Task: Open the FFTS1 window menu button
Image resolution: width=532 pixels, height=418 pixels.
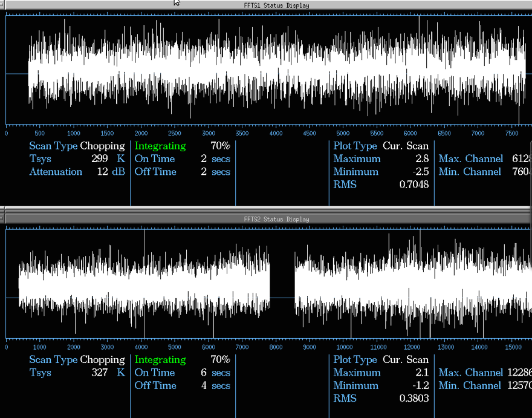Action: tap(3, 5)
